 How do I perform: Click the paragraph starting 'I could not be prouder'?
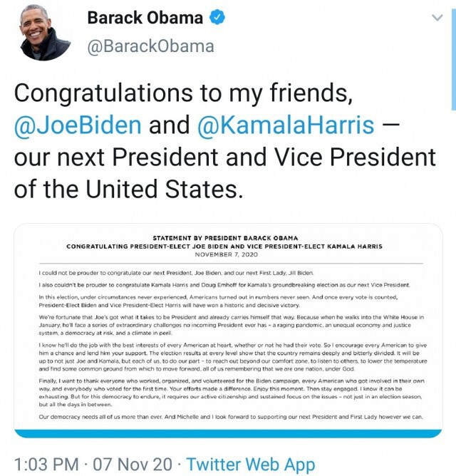176,273
